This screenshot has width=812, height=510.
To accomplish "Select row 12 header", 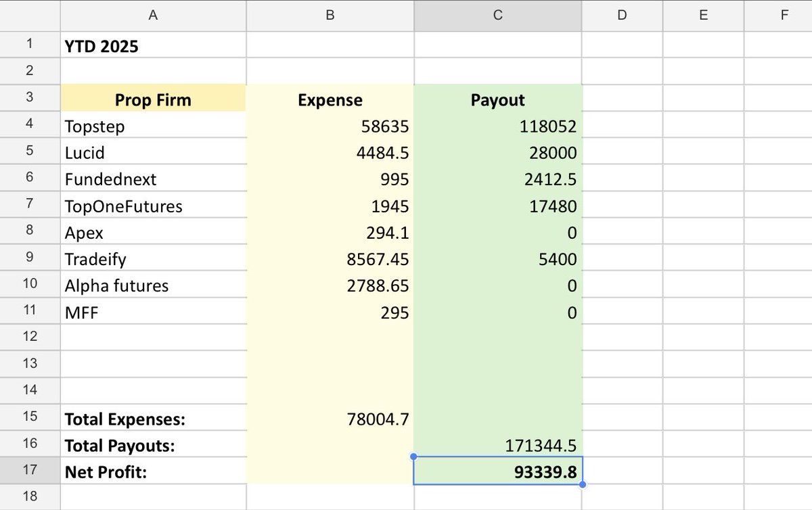I will coord(30,336).
